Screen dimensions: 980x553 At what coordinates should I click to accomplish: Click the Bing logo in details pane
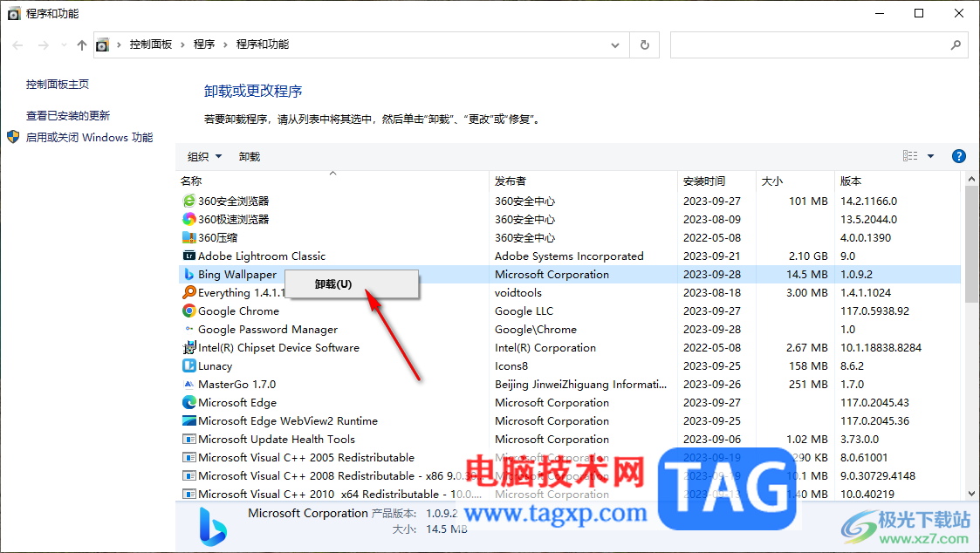point(213,526)
